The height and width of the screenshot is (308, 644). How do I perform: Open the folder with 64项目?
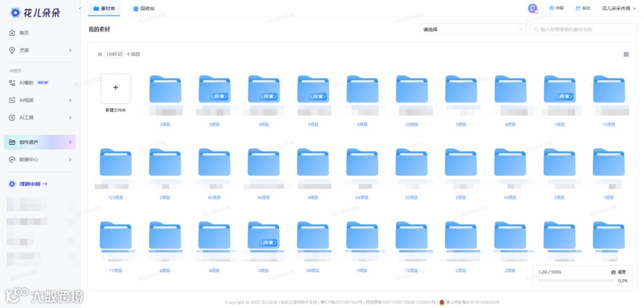363,162
